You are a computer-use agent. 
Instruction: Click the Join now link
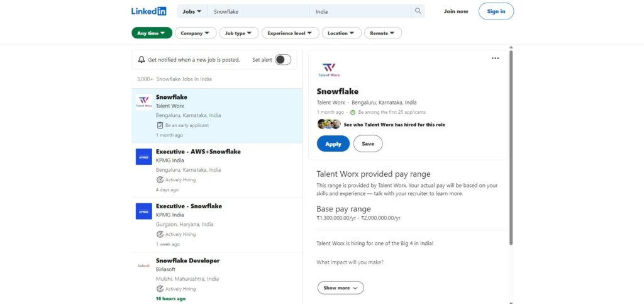[456, 11]
